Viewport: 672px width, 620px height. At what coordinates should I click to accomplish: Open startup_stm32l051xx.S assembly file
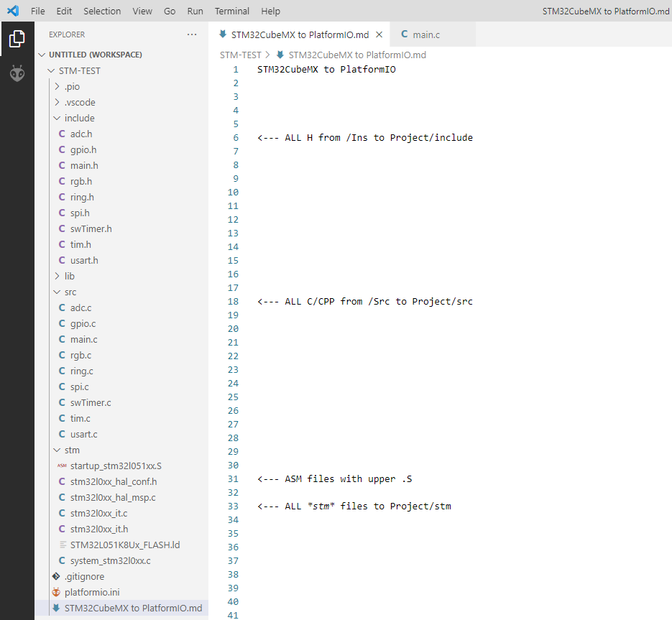pyautogui.click(x=121, y=466)
